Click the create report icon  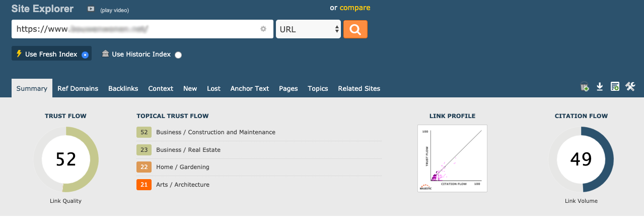tap(615, 87)
